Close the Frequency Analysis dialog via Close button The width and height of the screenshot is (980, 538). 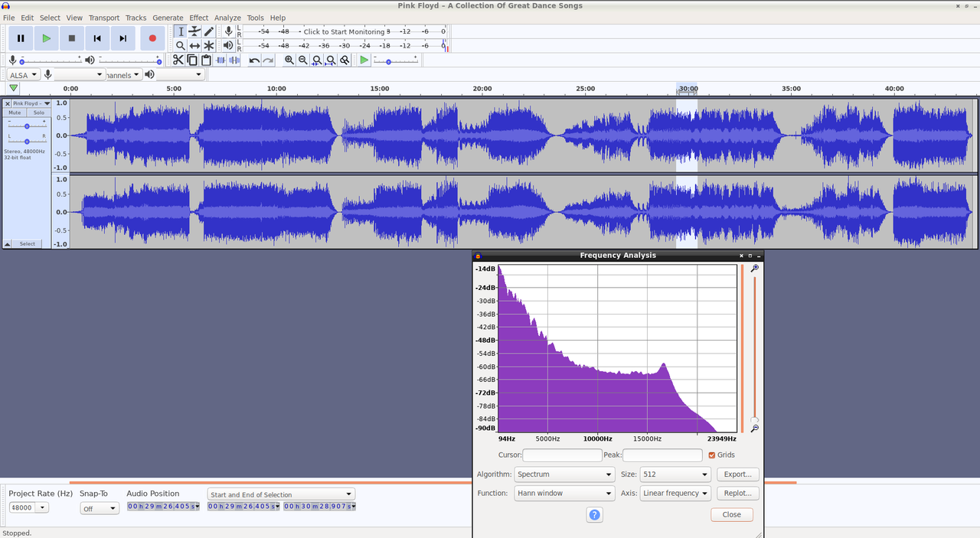pyautogui.click(x=732, y=515)
